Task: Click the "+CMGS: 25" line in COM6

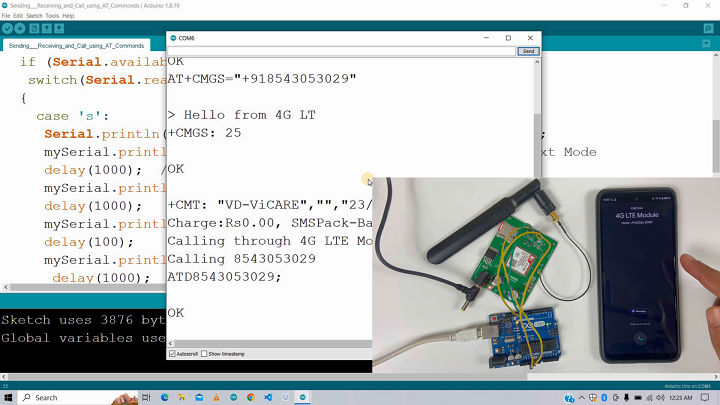Action: (x=204, y=133)
